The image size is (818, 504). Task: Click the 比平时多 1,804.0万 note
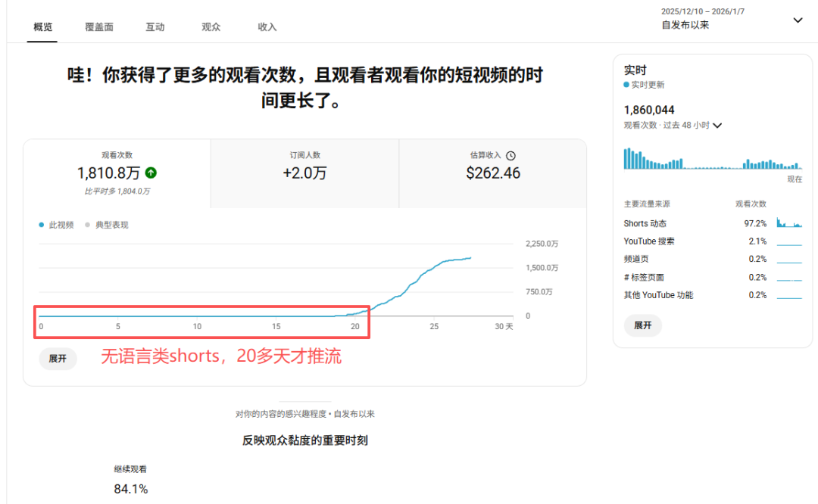tap(117, 191)
